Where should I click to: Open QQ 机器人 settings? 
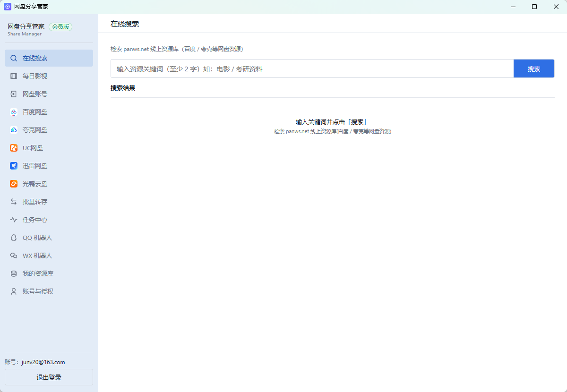point(49,238)
